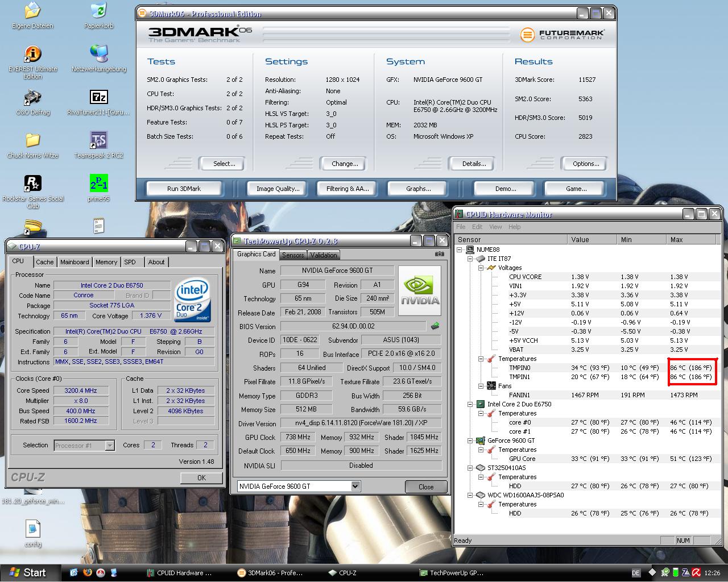Switch to the Sensors tab in GPU-Z
The height and width of the screenshot is (582, 728).
click(293, 255)
